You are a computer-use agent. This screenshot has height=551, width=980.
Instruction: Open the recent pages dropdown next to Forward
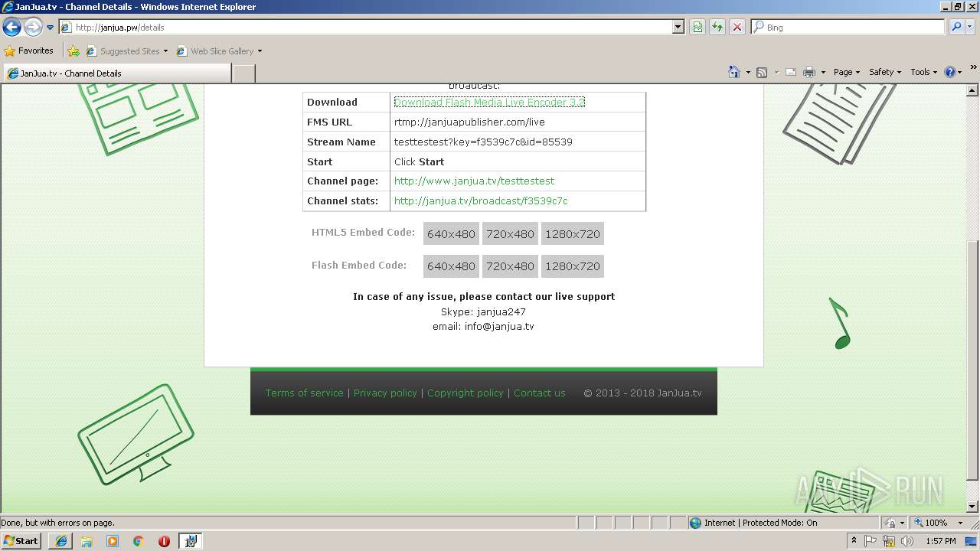[51, 28]
